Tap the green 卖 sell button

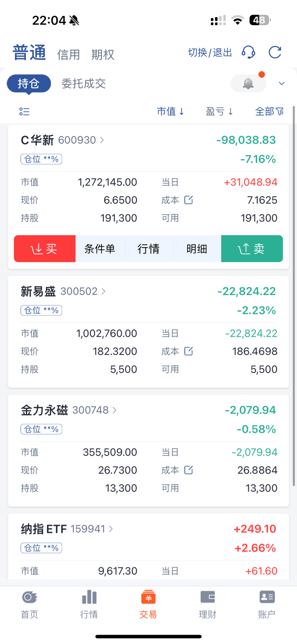[x=252, y=249]
